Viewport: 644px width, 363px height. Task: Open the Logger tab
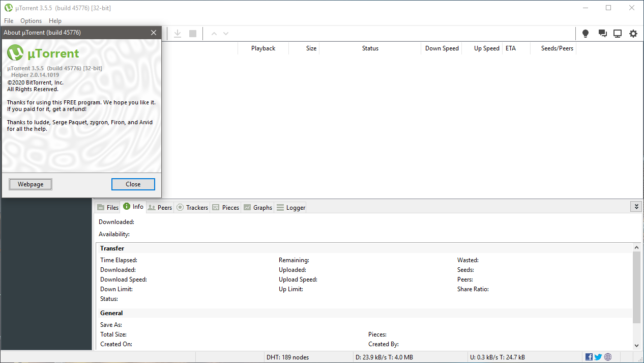(290, 207)
